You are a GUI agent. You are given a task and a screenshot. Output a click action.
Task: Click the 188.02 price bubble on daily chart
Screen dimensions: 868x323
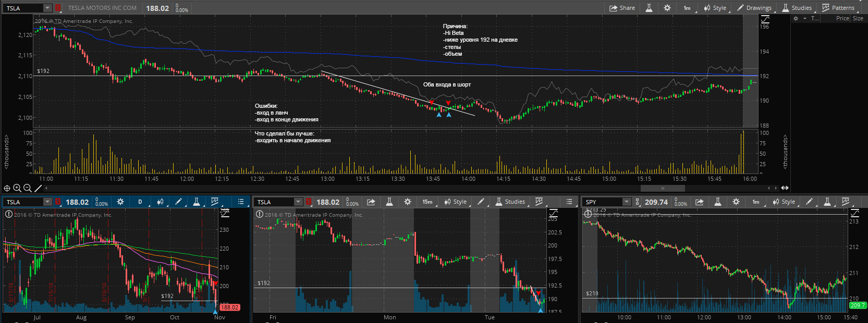click(229, 307)
